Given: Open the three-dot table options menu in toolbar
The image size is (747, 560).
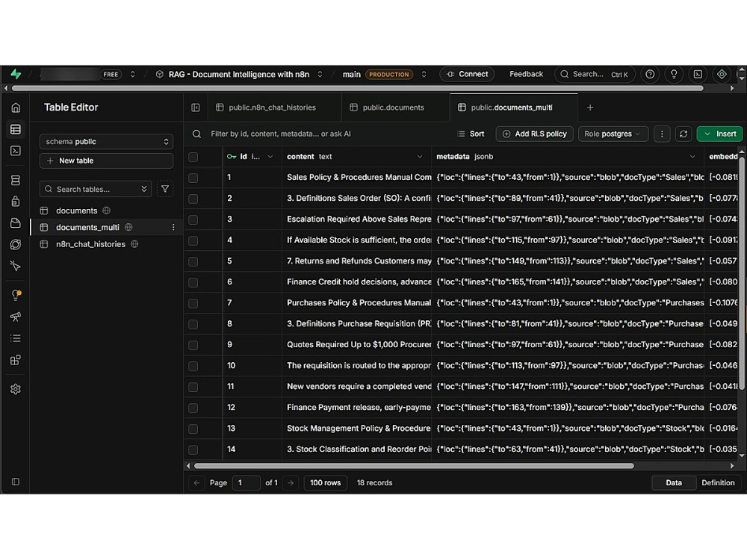Looking at the screenshot, I should pyautogui.click(x=662, y=134).
